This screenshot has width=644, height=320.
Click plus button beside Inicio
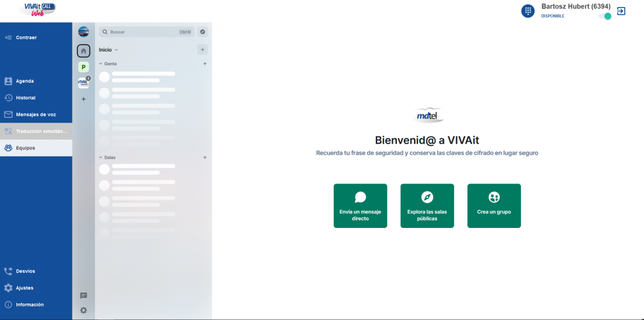click(x=203, y=50)
